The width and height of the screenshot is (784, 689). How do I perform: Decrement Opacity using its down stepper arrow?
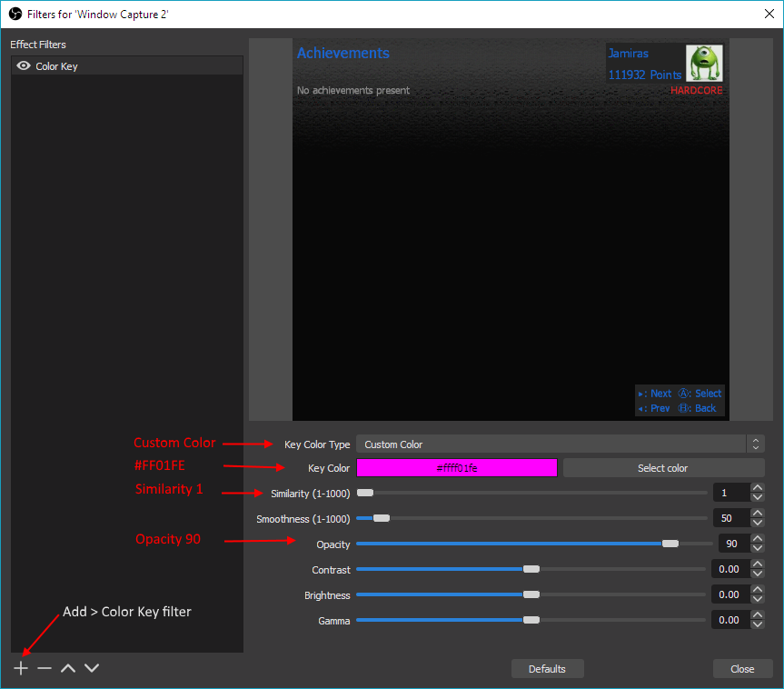point(757,548)
